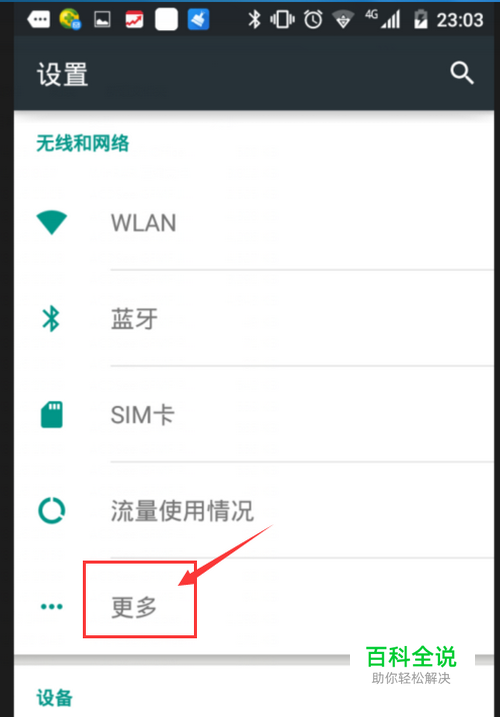500x717 pixels.
Task: Tap the WLAN wifi icon
Action: point(52,223)
